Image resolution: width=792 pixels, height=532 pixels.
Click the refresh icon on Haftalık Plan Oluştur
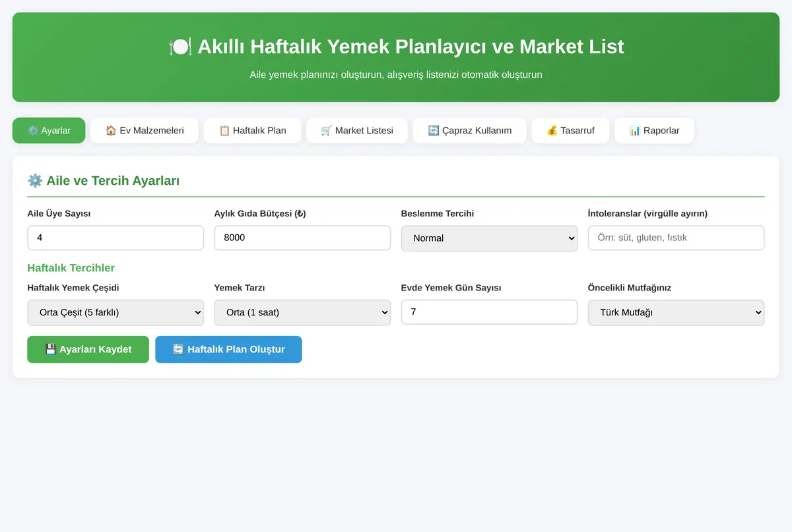tap(178, 349)
